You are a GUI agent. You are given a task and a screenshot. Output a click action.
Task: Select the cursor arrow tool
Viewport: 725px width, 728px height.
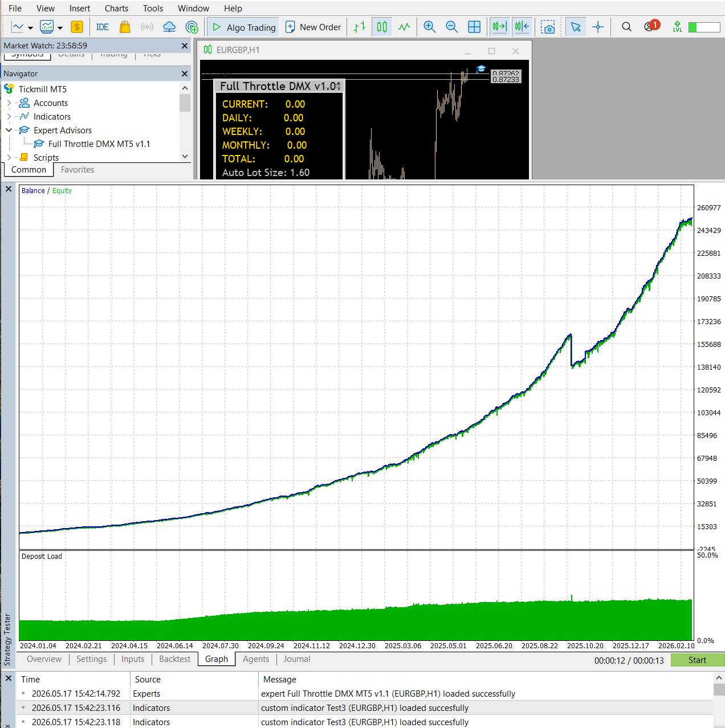coord(576,27)
